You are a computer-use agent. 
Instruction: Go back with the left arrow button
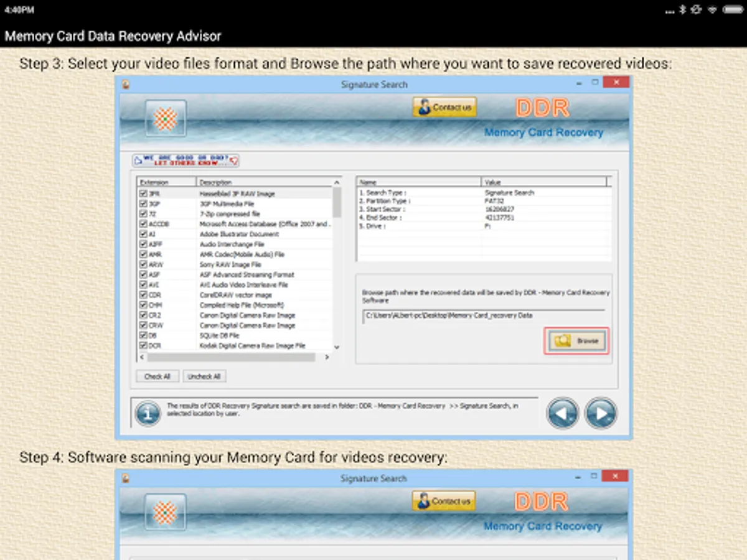563,413
